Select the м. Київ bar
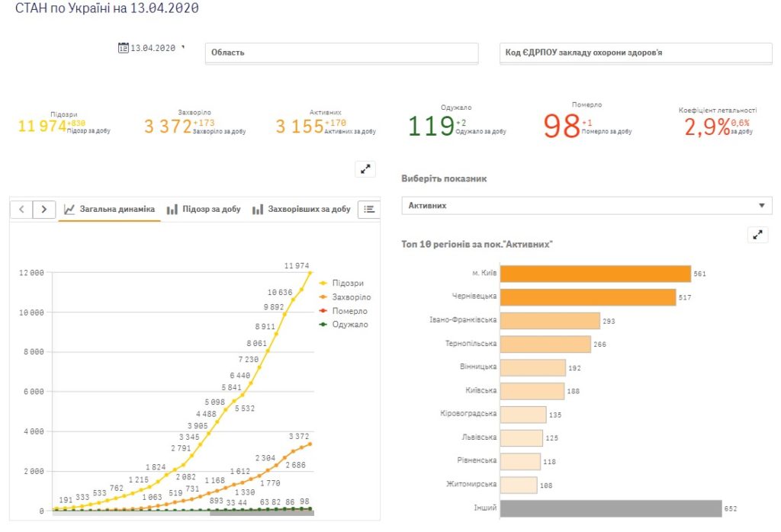 pos(595,274)
